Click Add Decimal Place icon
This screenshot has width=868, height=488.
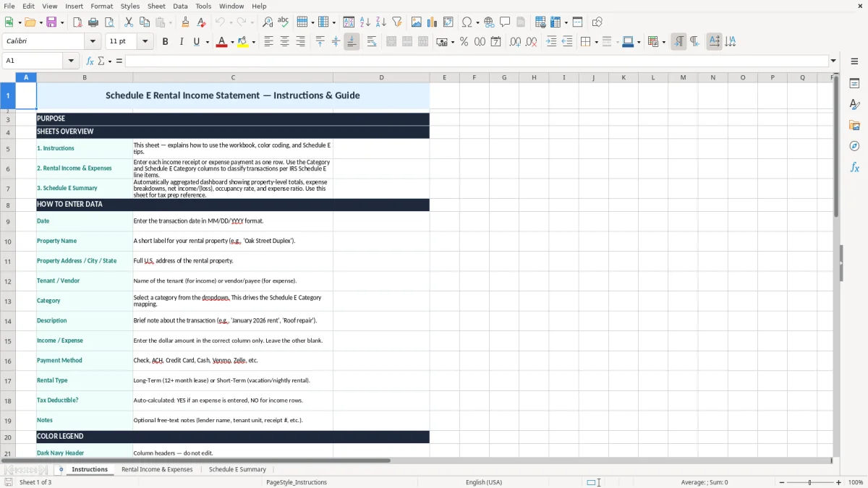515,42
